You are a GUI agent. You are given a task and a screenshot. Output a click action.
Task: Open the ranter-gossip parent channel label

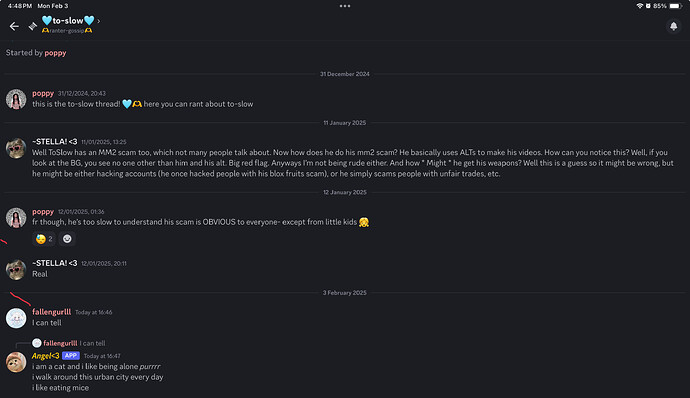click(x=67, y=31)
